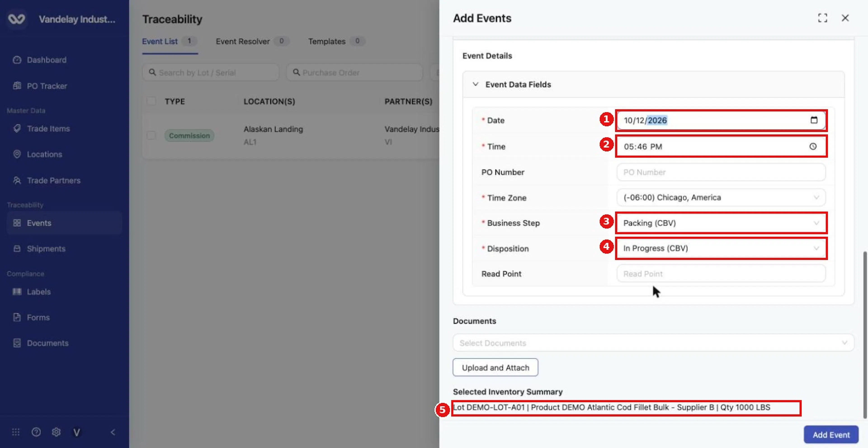Focus the Read Point input field
This screenshot has width=868, height=448.
coord(721,274)
